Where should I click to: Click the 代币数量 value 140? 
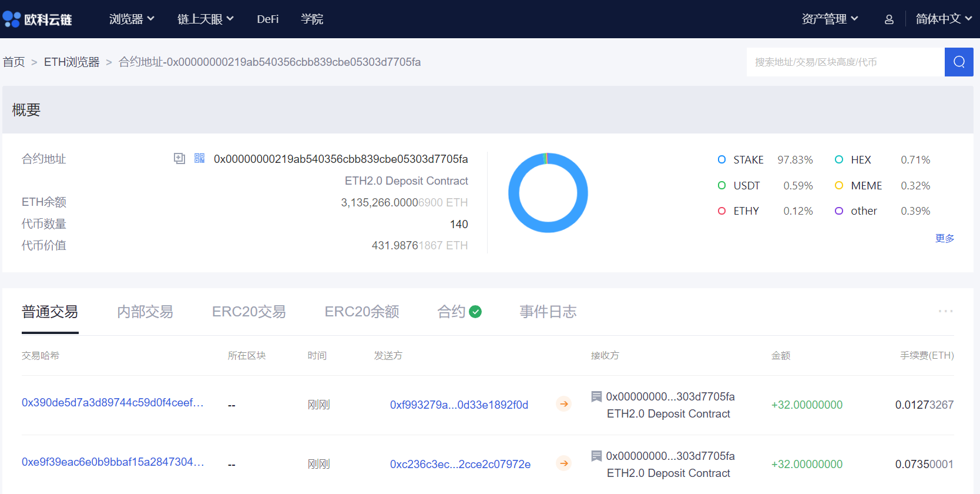pyautogui.click(x=459, y=224)
